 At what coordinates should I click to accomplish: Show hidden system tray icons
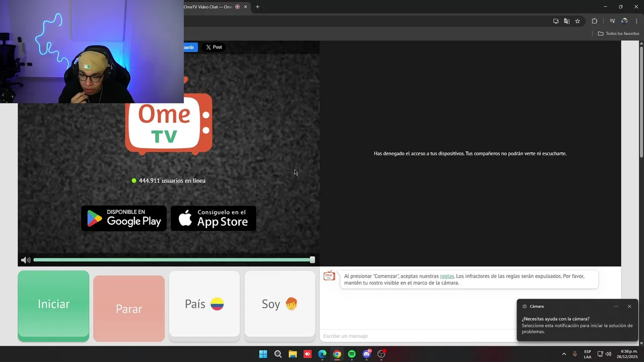[564, 354]
